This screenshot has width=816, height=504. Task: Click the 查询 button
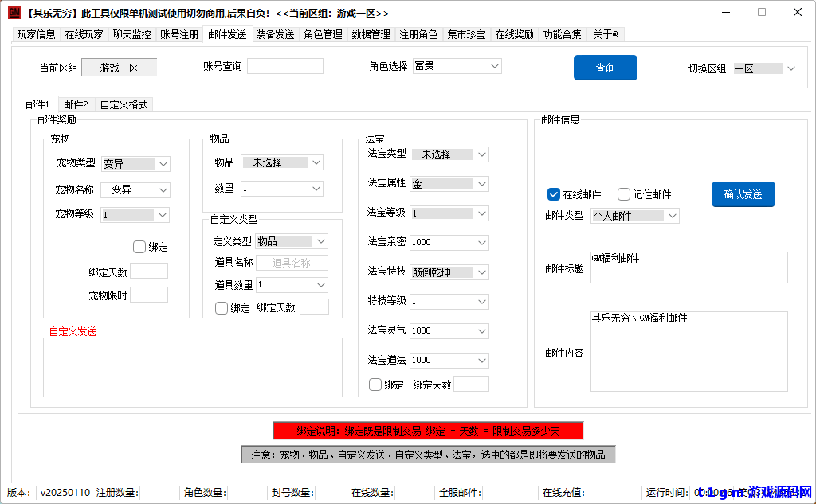point(605,68)
